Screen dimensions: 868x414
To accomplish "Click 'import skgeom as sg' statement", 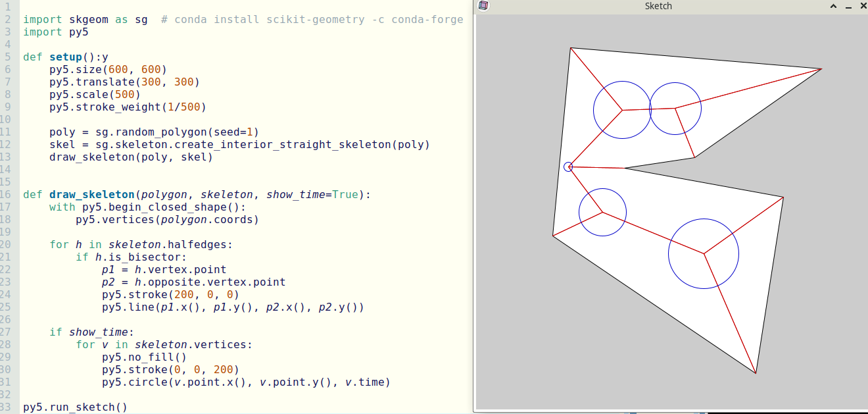I will point(85,20).
